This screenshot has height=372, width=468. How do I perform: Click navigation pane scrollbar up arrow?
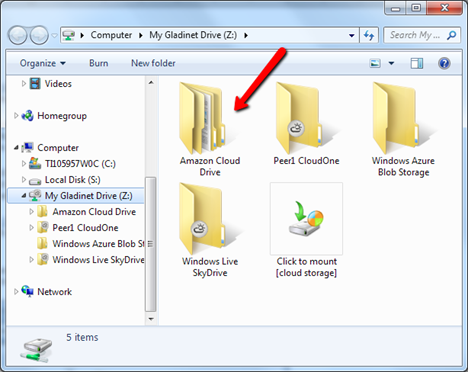click(x=151, y=82)
